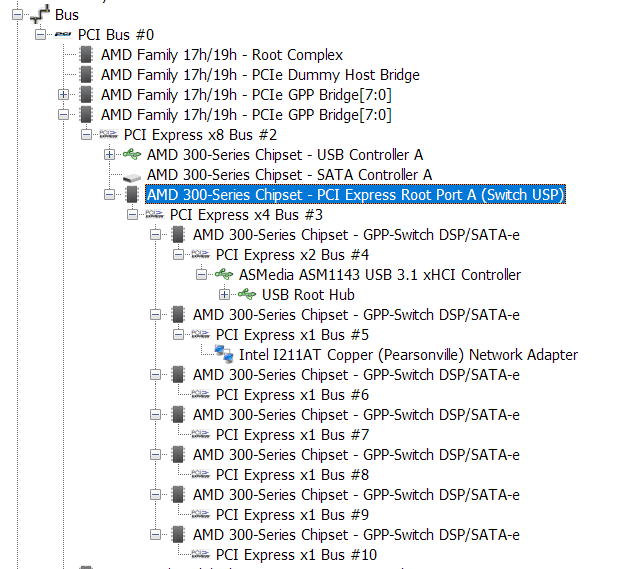Select 'Intel I211AT Copper (Pearsonville) Network Adapter' text
This screenshot has height=569, width=619.
click(x=408, y=355)
